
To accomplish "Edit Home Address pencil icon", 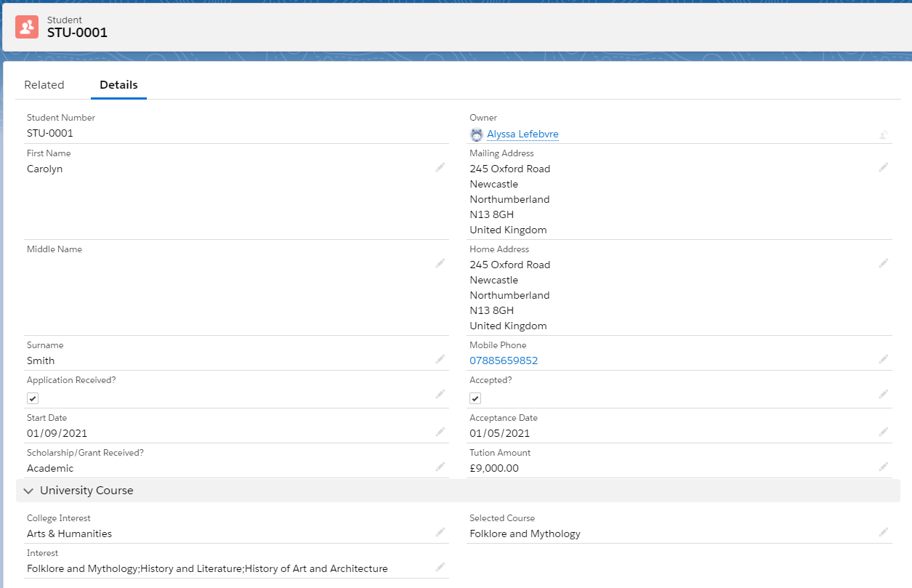I will coord(884,263).
